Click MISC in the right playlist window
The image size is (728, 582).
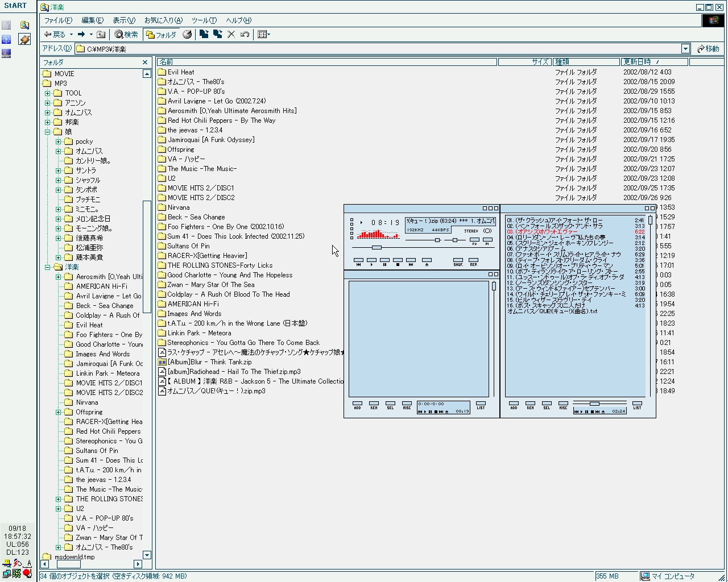point(563,405)
